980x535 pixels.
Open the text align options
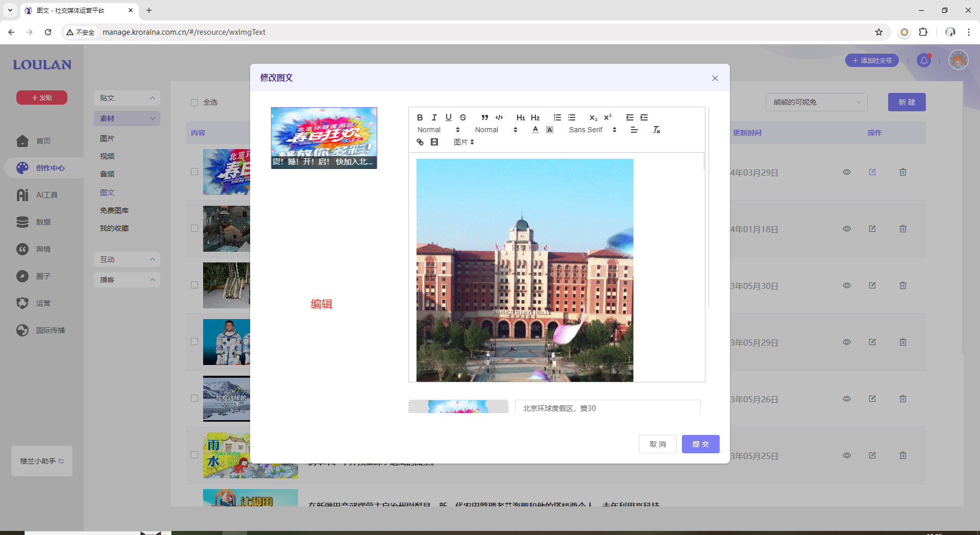(634, 130)
